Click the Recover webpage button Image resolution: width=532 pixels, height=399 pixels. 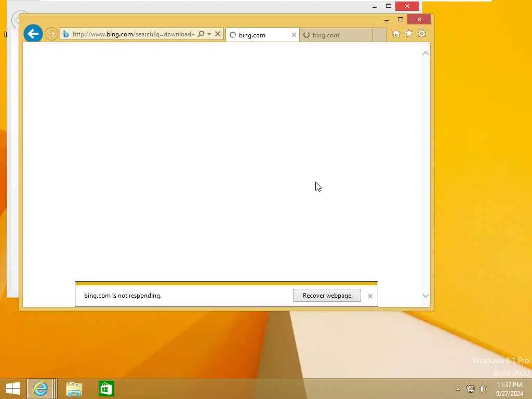[x=327, y=296]
